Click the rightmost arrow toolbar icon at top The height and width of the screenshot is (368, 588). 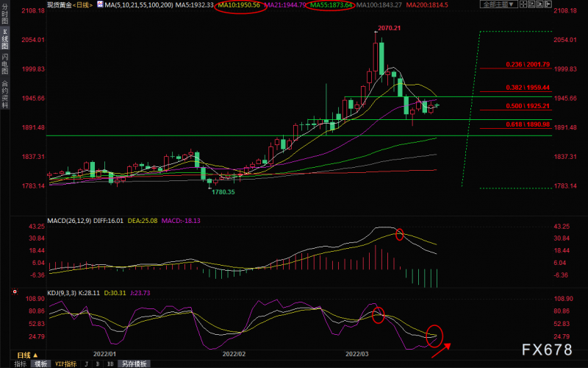(548, 4)
